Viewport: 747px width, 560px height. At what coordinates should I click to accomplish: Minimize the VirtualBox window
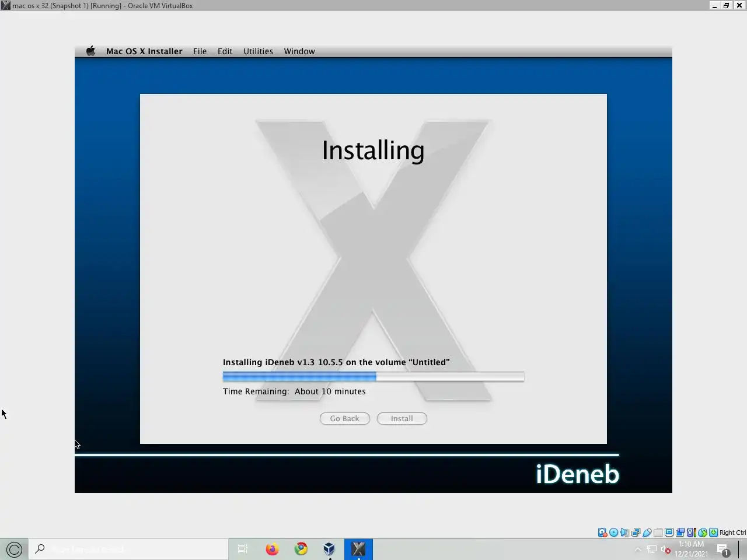714,5
